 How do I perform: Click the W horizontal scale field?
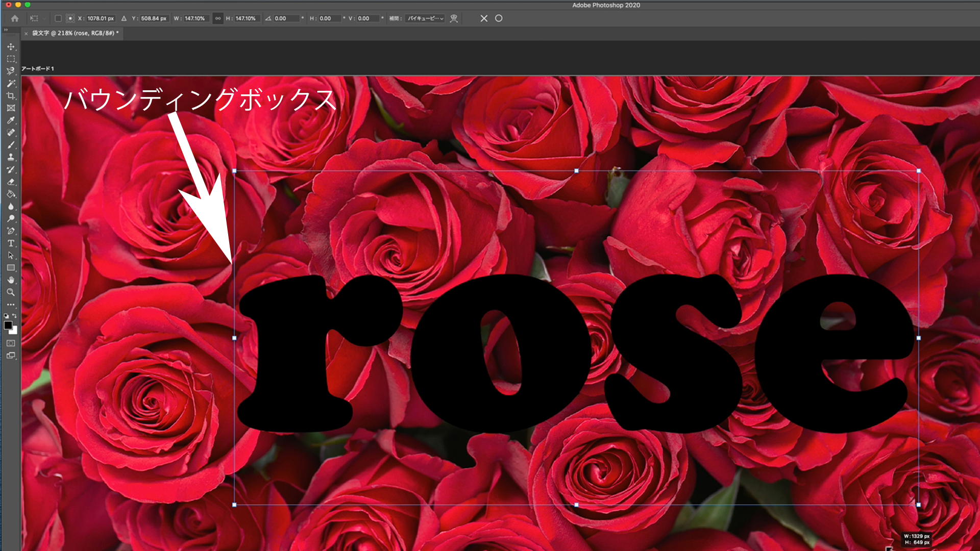pos(196,18)
